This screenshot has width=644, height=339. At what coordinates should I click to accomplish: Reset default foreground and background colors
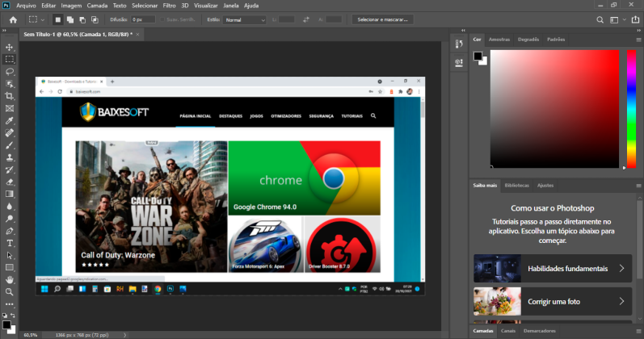[5, 316]
